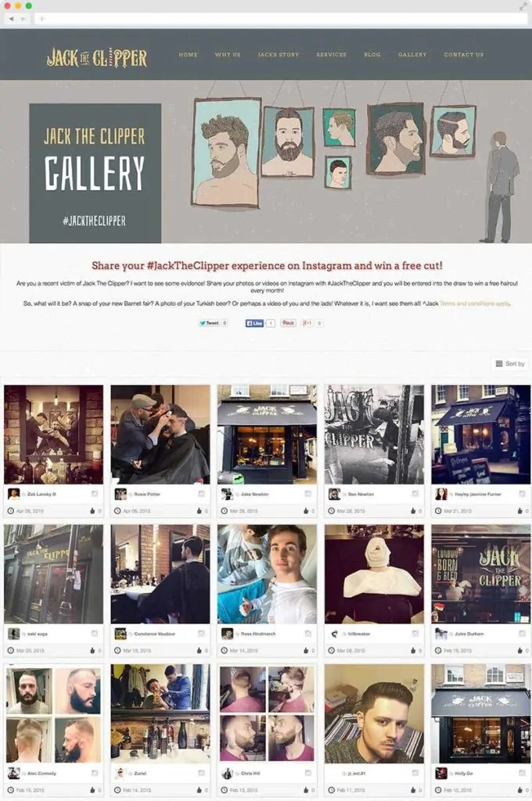
Task: Open the London Born & Bred window photo
Action: click(x=481, y=574)
